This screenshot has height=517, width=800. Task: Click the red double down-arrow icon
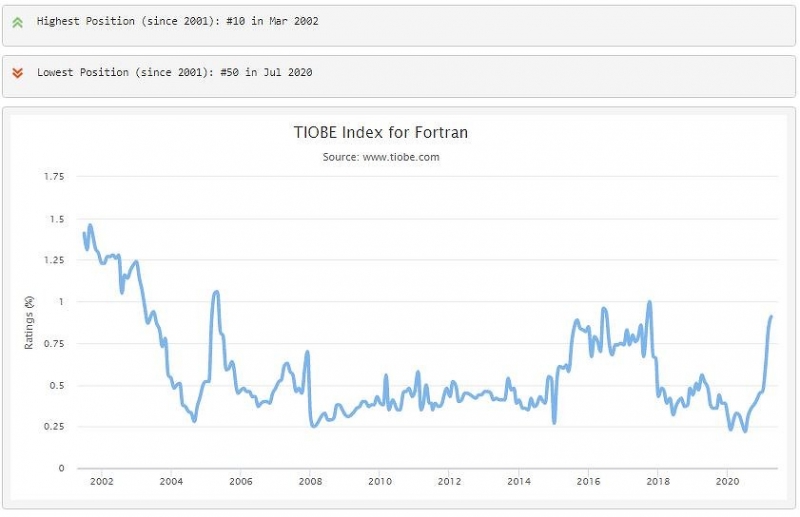17,73
